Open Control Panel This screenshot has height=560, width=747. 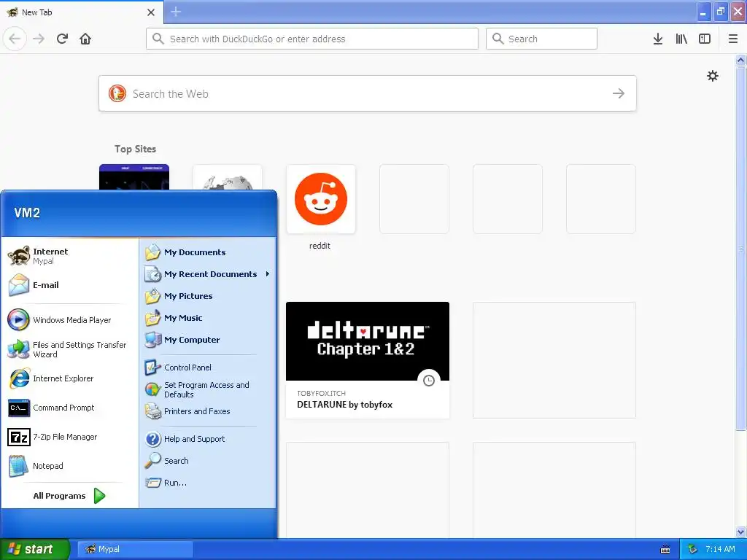(x=208, y=367)
